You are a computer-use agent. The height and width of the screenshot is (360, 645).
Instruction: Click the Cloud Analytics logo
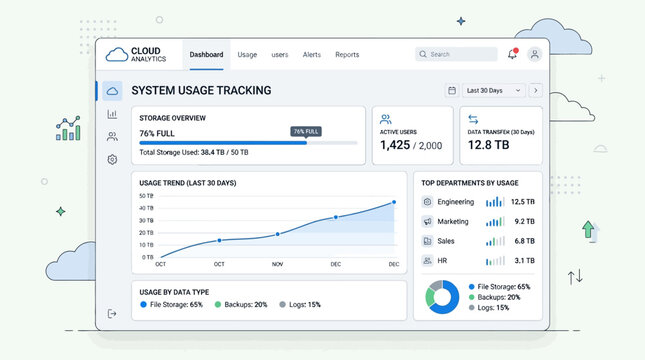pos(136,54)
